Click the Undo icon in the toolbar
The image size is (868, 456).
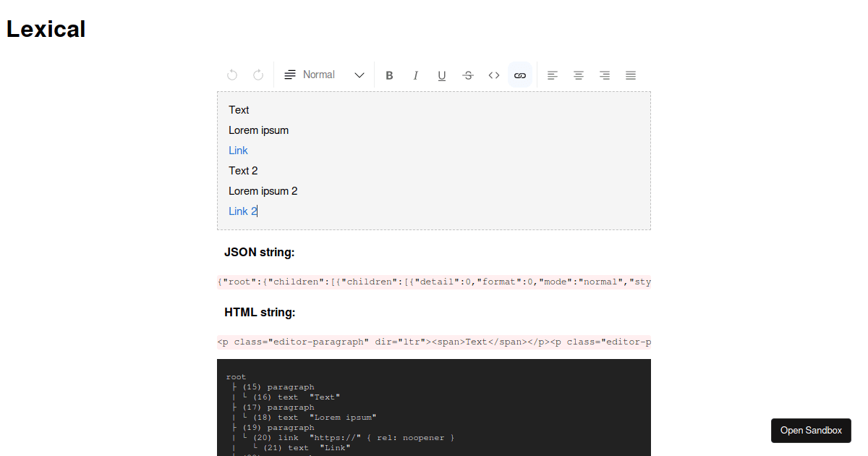click(231, 75)
